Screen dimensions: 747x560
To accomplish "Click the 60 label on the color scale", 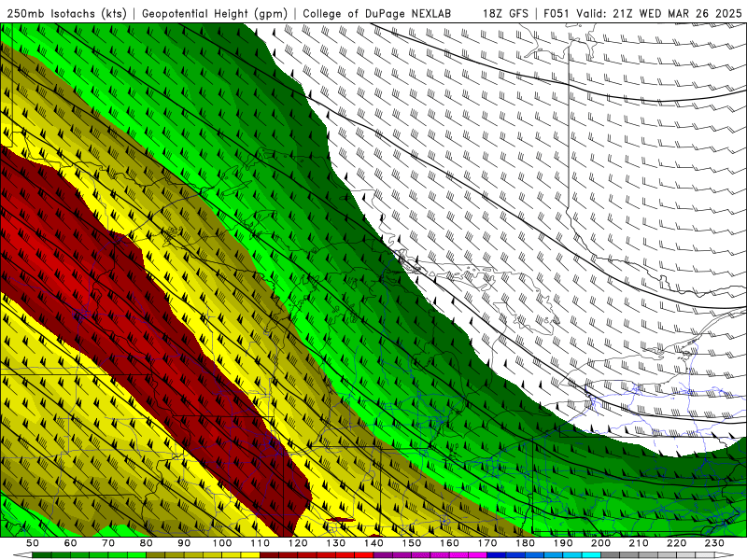I will (x=71, y=543).
